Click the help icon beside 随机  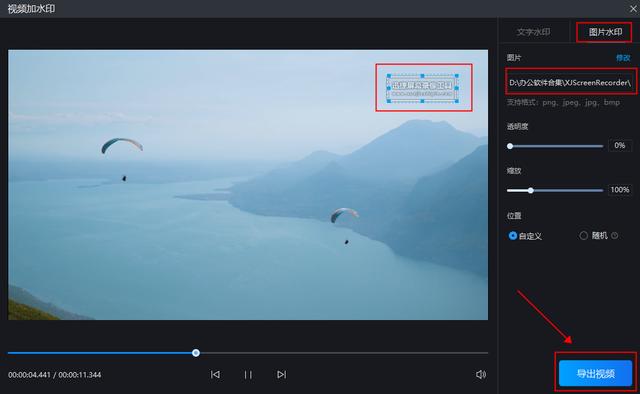coord(614,236)
